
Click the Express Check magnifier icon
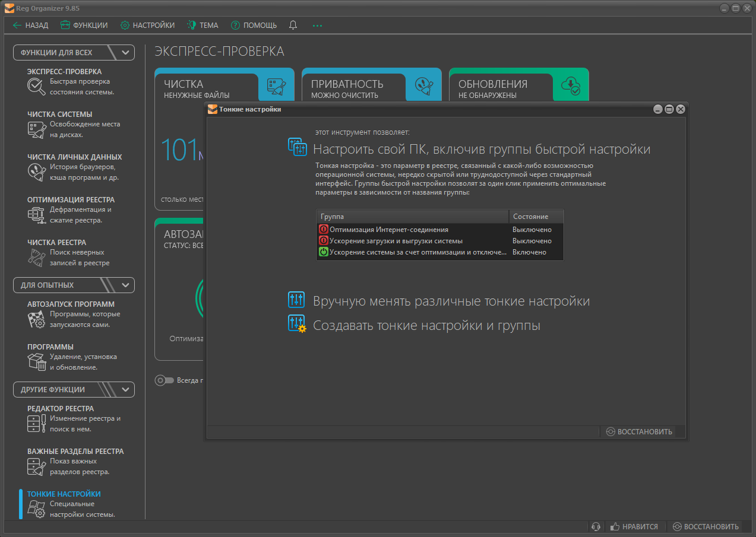tap(36, 87)
